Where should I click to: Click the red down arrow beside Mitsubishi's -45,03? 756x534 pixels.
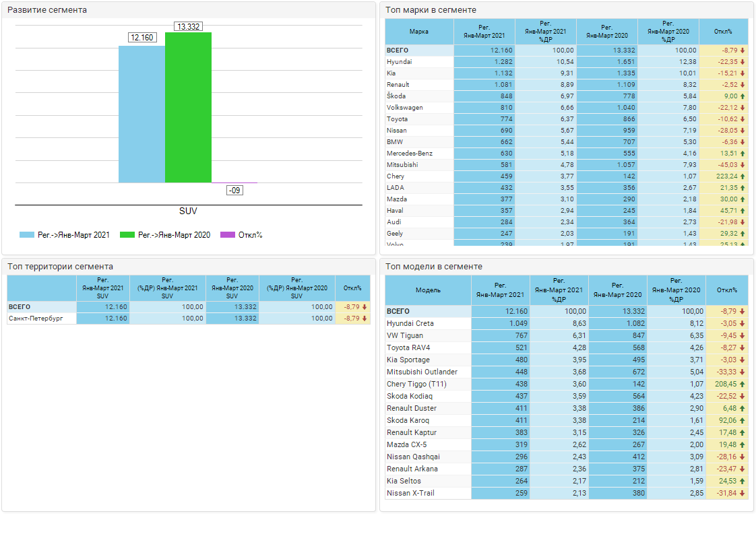pyautogui.click(x=743, y=165)
